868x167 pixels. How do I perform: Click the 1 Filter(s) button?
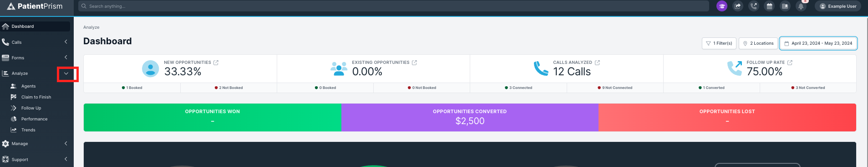[x=719, y=43]
